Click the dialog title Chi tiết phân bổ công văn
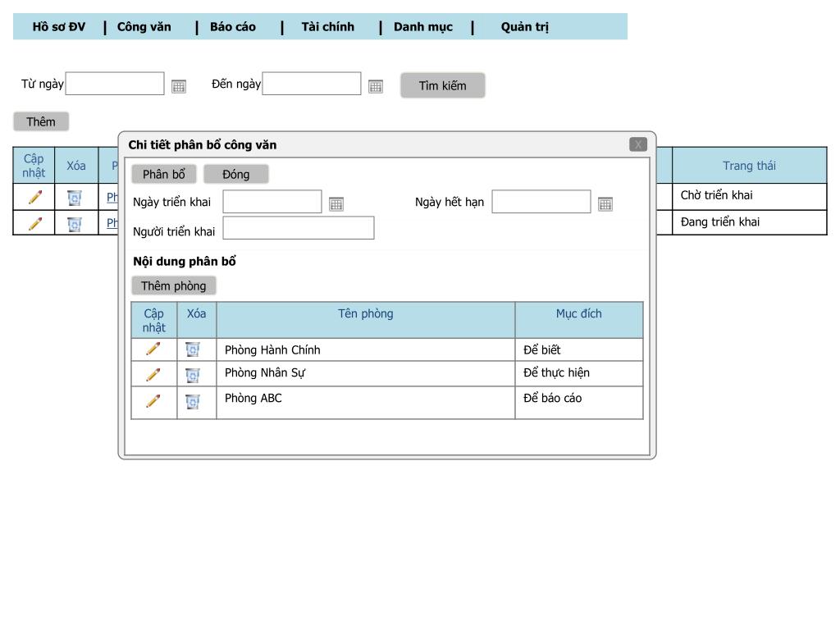The image size is (840, 630). (x=203, y=144)
